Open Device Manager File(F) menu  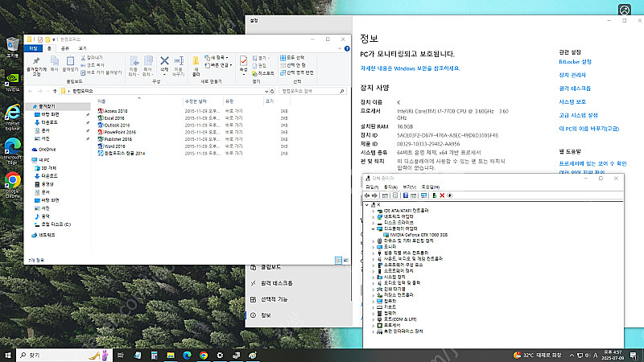(372, 187)
